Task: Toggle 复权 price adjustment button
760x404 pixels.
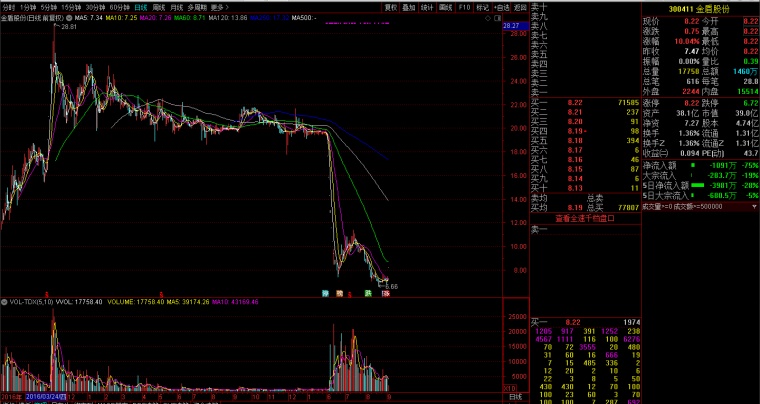Action: pos(391,7)
